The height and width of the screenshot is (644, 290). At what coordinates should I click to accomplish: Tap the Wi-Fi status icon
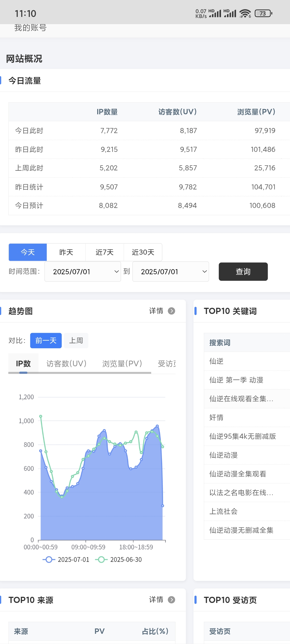point(245,13)
